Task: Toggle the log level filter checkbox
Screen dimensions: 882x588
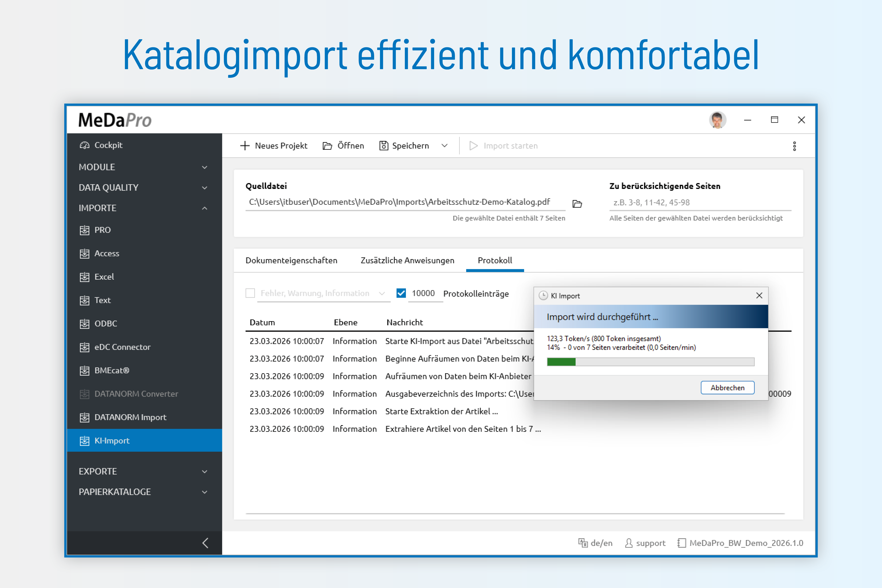Action: click(250, 293)
